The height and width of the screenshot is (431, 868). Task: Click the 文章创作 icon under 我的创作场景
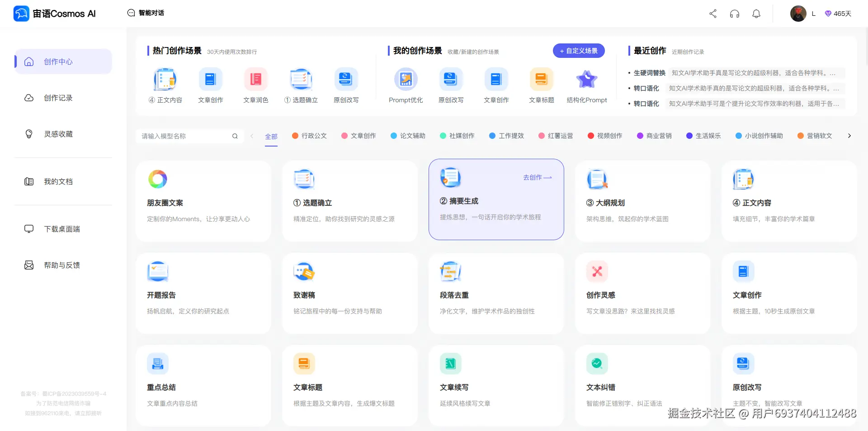[x=496, y=79]
